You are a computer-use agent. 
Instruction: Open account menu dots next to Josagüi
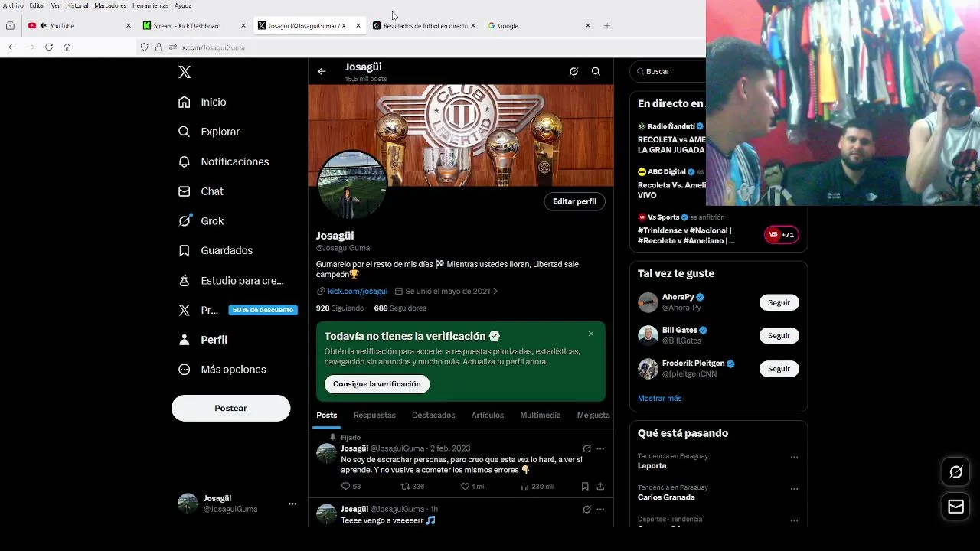point(292,504)
